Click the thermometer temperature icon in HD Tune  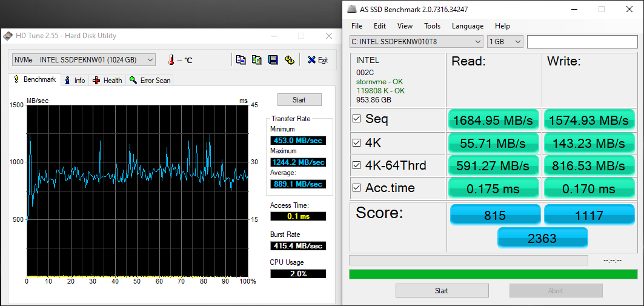171,60
